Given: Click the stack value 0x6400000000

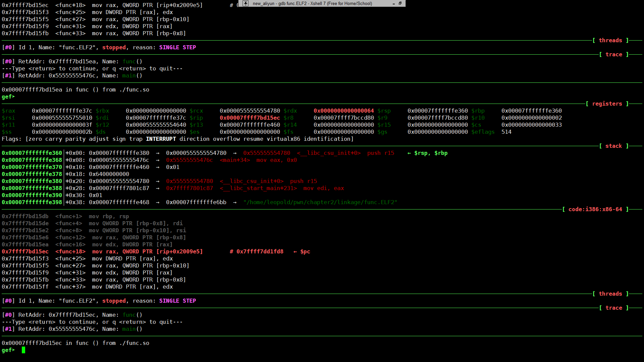Looking at the screenshot, I should coord(109,174).
